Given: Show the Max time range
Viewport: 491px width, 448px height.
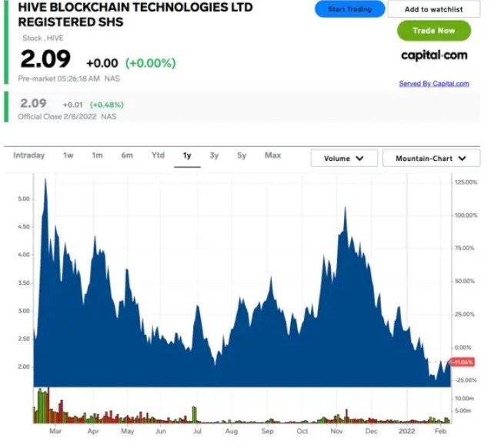Looking at the screenshot, I should tap(272, 155).
